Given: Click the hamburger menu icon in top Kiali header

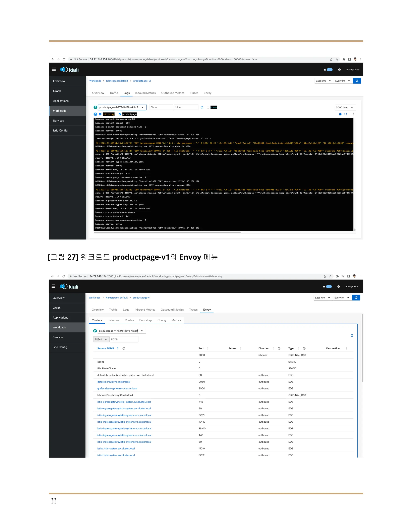Looking at the screenshot, I should pyautogui.click(x=54, y=69).
